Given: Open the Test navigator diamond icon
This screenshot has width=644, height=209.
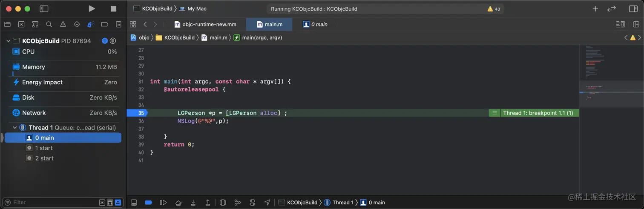Looking at the screenshot, I should click(77, 24).
